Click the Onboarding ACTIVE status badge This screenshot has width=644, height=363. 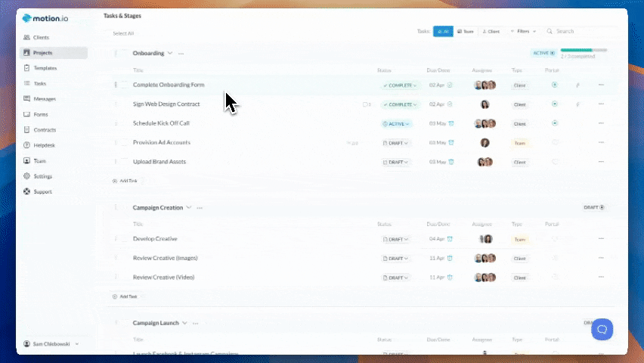[543, 53]
